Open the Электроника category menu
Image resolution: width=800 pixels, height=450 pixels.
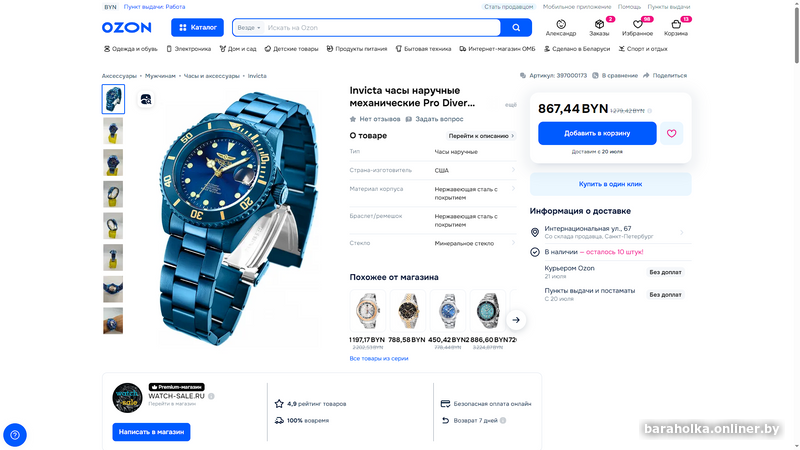tap(188, 49)
